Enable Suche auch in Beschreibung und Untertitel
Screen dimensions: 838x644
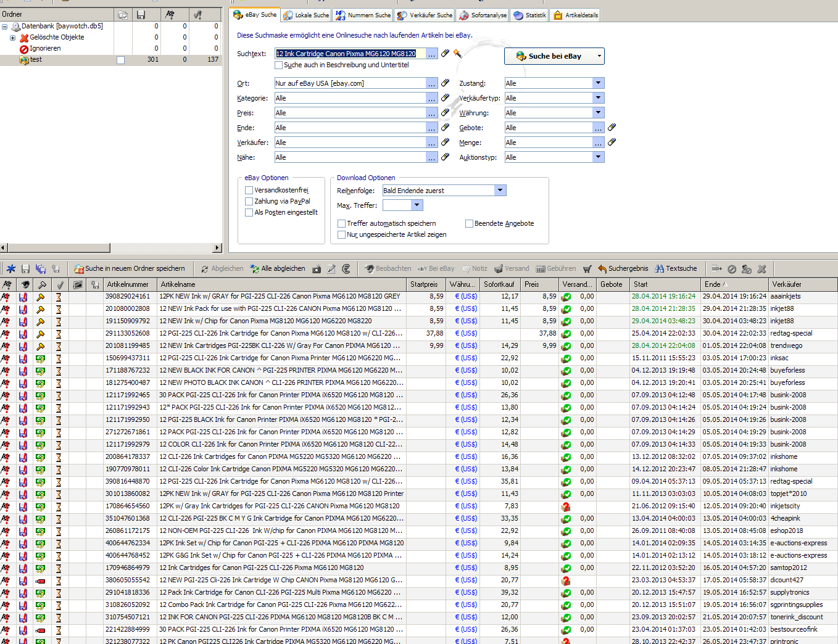pyautogui.click(x=279, y=65)
